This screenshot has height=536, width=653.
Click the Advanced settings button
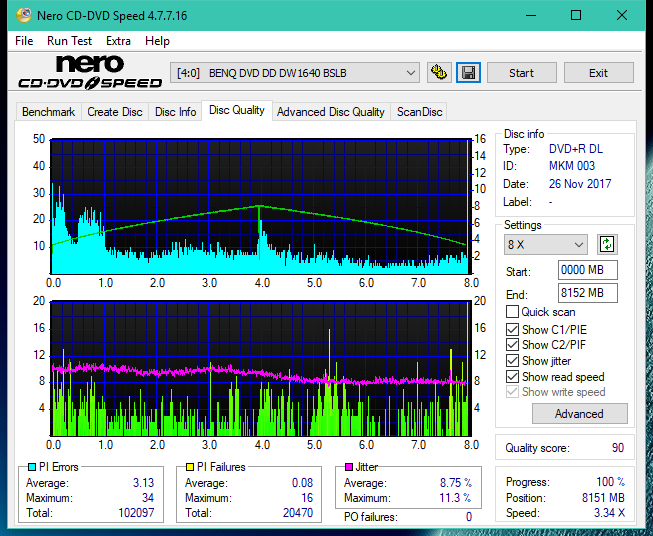click(579, 414)
